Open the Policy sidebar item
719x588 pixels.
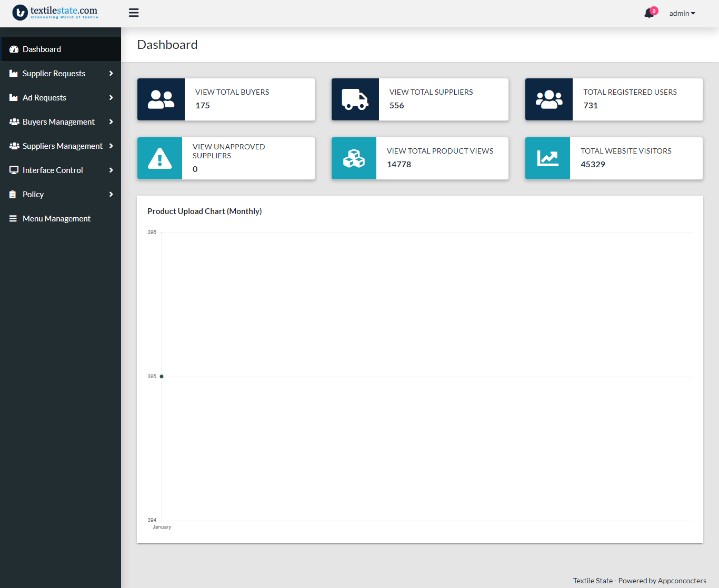33,195
